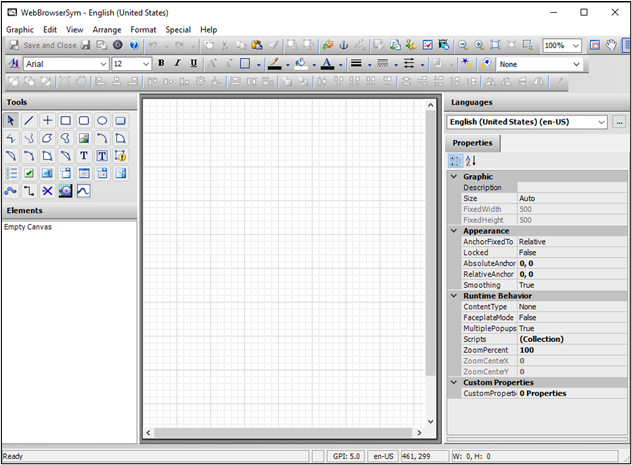The image size is (632, 465).
Task: Open Help via blue question icon
Action: point(134,45)
